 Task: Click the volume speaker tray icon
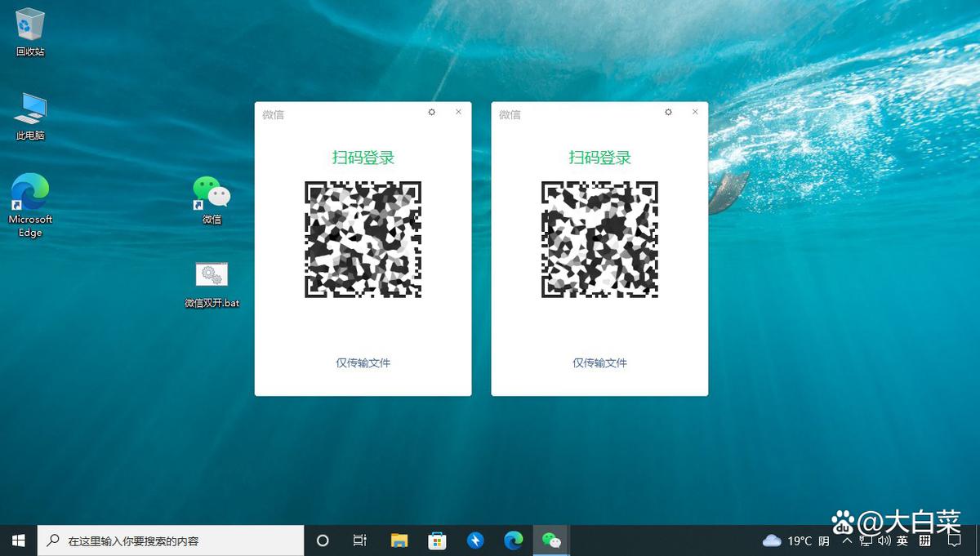884,540
